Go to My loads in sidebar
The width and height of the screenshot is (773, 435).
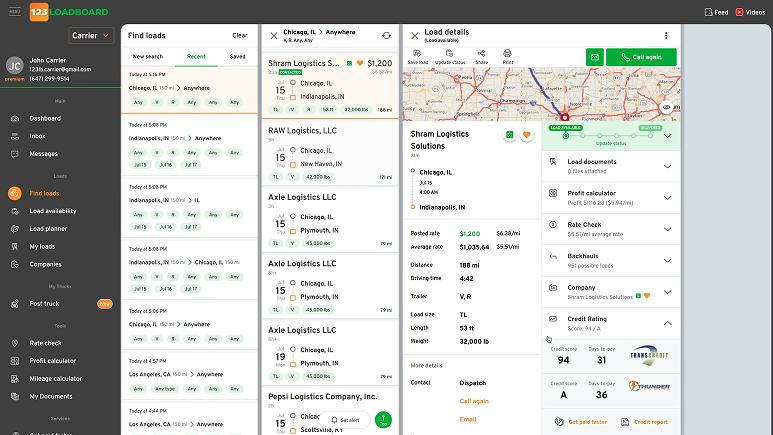pos(42,247)
